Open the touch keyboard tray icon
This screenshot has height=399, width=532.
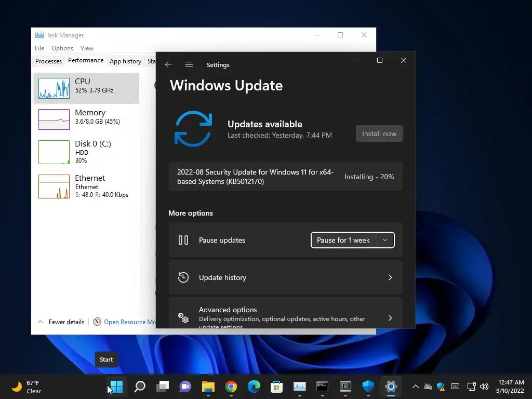tap(455, 387)
